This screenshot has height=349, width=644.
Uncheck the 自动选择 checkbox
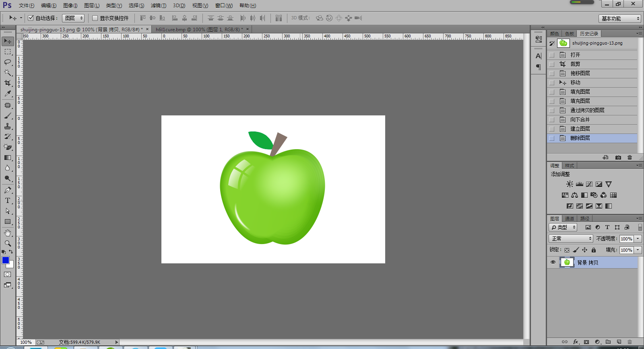[31, 18]
